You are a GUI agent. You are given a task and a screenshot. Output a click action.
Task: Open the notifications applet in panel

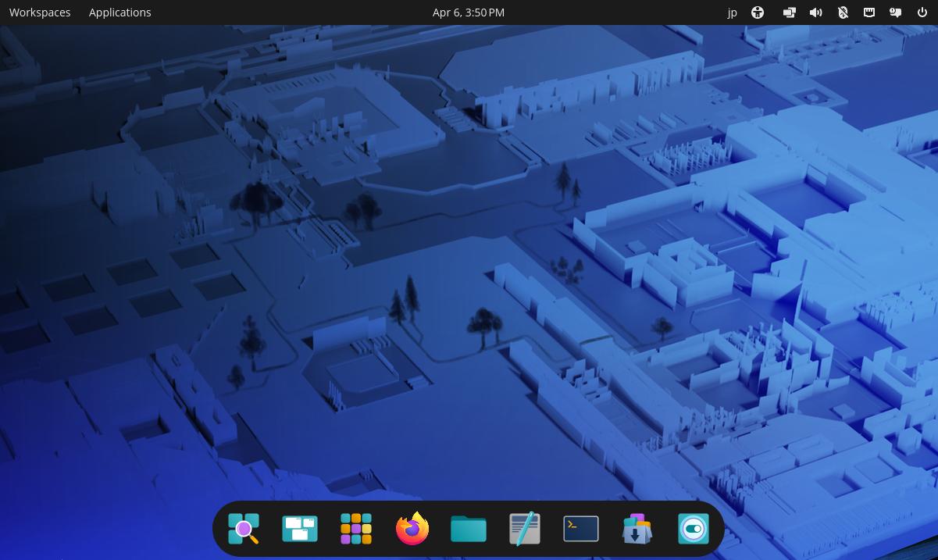tap(896, 12)
